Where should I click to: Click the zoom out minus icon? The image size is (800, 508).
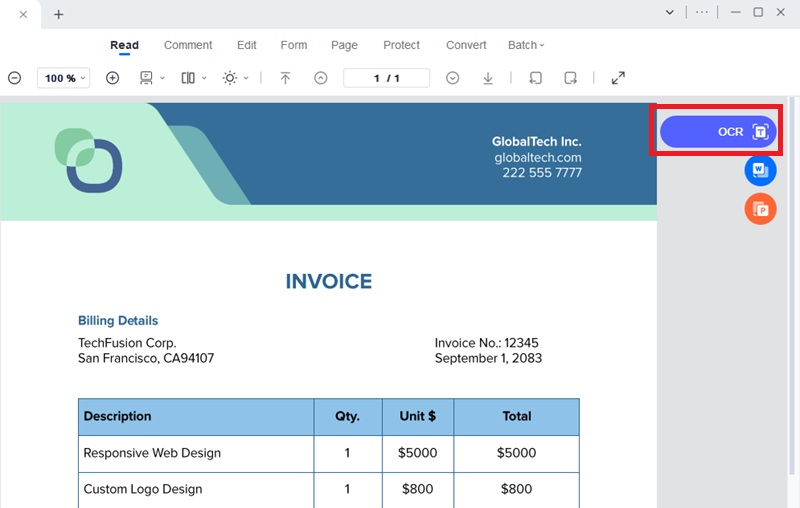click(x=14, y=78)
